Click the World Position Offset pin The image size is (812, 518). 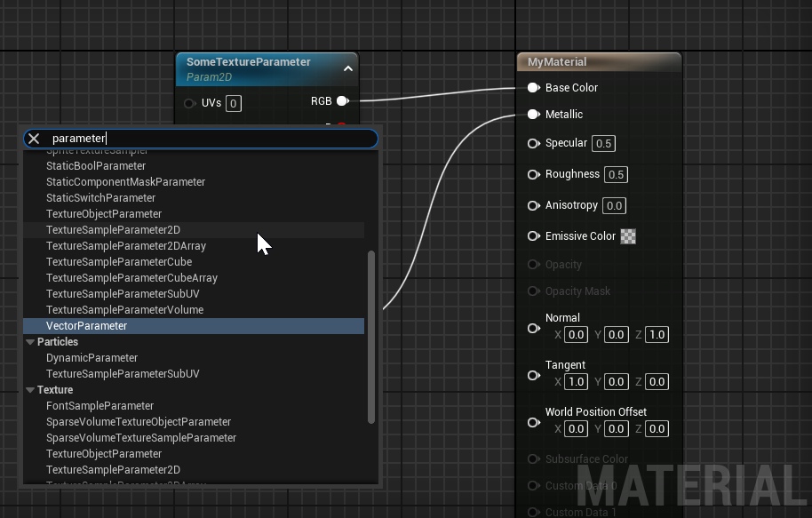point(533,423)
